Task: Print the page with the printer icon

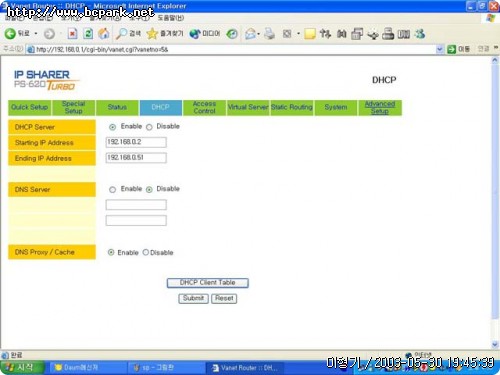Action: coord(270,34)
